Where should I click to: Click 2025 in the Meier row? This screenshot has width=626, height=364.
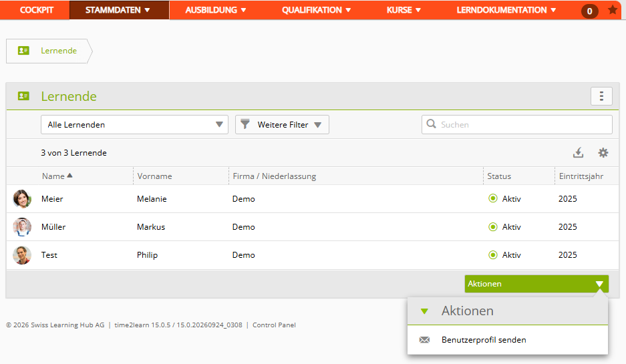(x=567, y=199)
